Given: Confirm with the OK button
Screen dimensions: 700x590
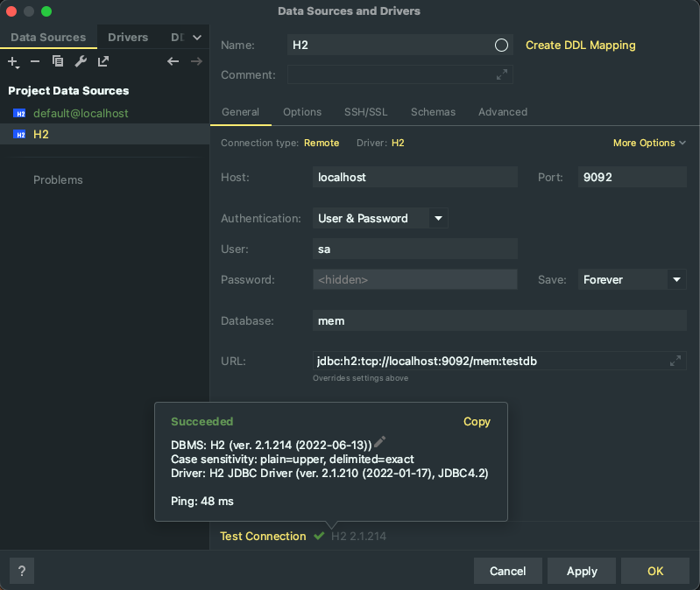Looking at the screenshot, I should click(655, 571).
